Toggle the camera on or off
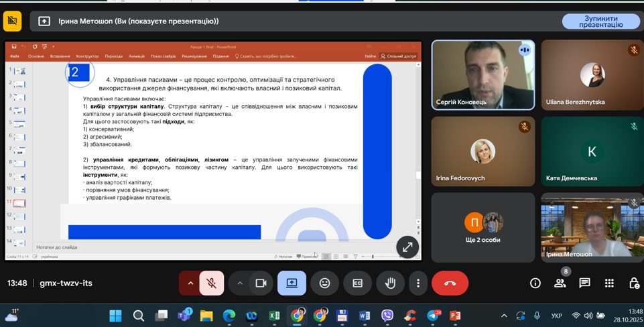 point(261,283)
